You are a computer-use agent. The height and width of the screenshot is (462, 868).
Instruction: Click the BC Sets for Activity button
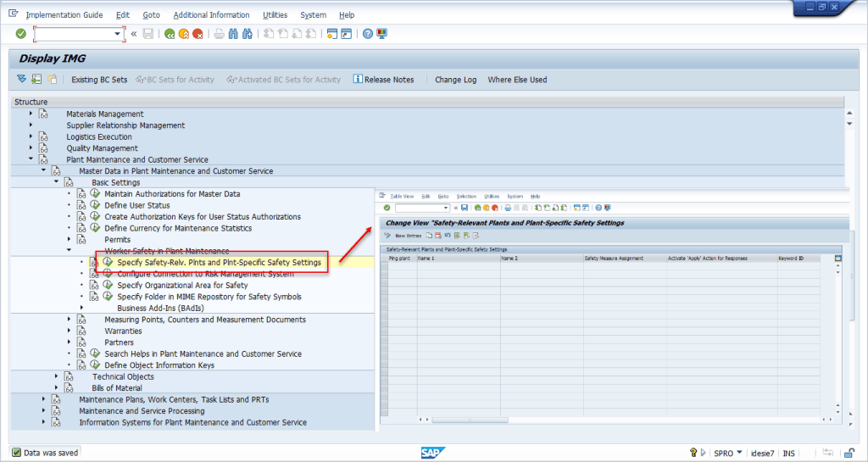[x=175, y=80]
